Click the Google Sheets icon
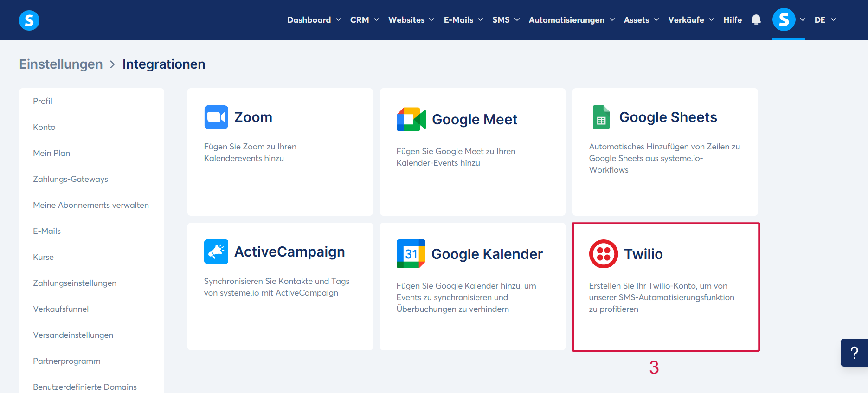This screenshot has width=868, height=393. (x=601, y=117)
